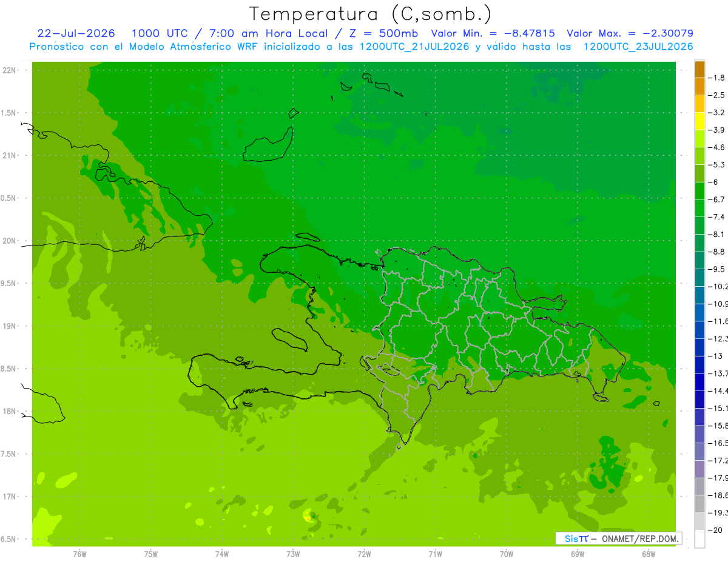Click the "22N" latitude label

pos(9,70)
